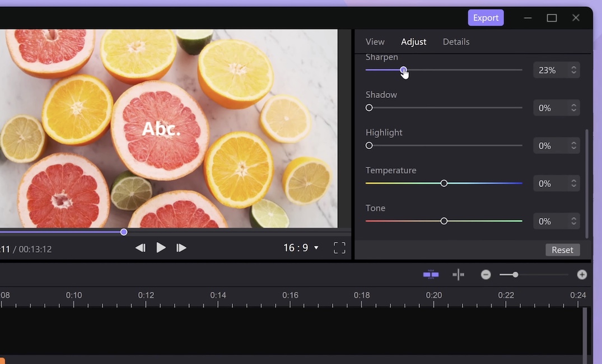Screen dimensions: 602x364
Task: Click the Adjust panel vertical scrollbar
Action: 587,184
